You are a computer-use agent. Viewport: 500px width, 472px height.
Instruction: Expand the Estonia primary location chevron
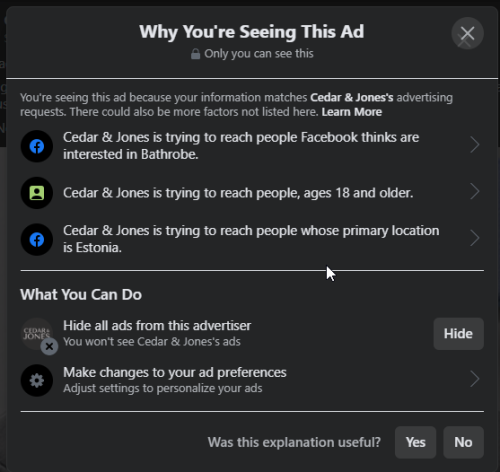[475, 238]
